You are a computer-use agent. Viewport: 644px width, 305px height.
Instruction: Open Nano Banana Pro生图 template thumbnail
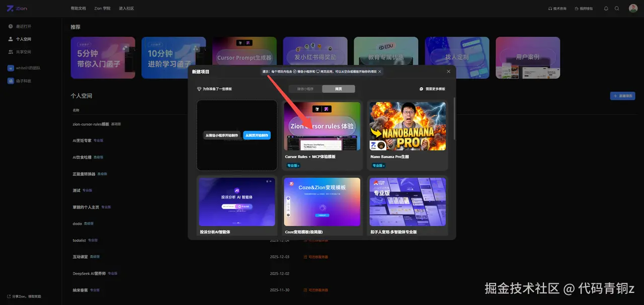pyautogui.click(x=408, y=126)
